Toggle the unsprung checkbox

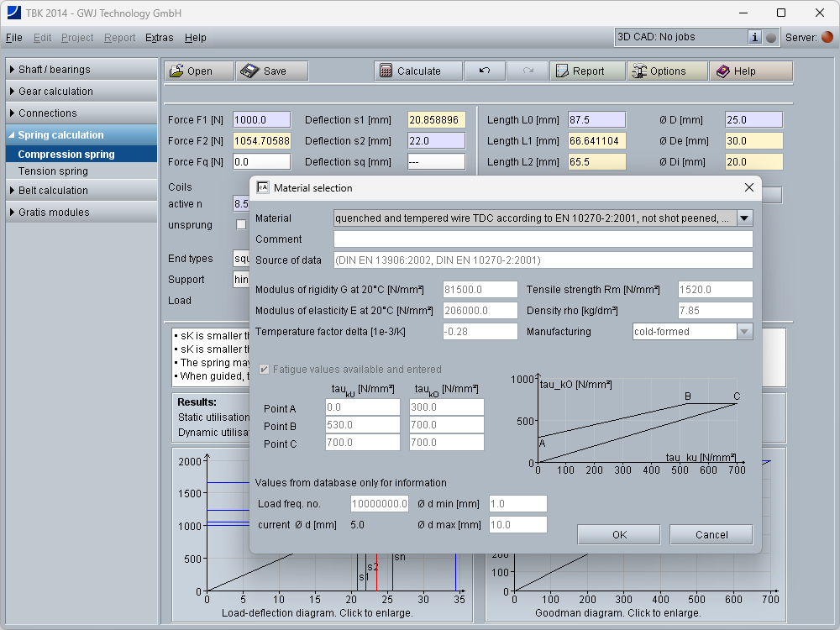pyautogui.click(x=241, y=225)
